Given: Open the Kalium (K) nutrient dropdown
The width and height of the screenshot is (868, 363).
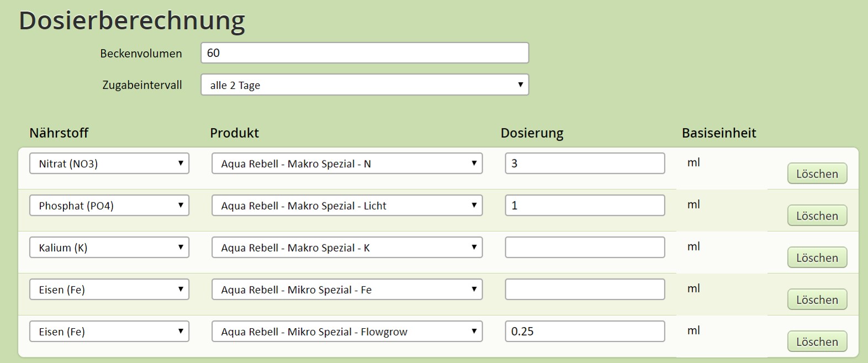Looking at the screenshot, I should click(109, 247).
